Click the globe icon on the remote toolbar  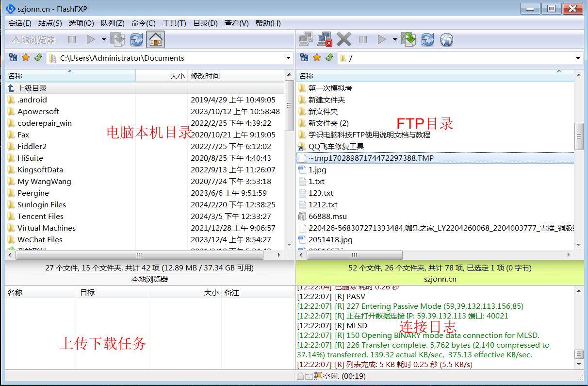click(446, 39)
